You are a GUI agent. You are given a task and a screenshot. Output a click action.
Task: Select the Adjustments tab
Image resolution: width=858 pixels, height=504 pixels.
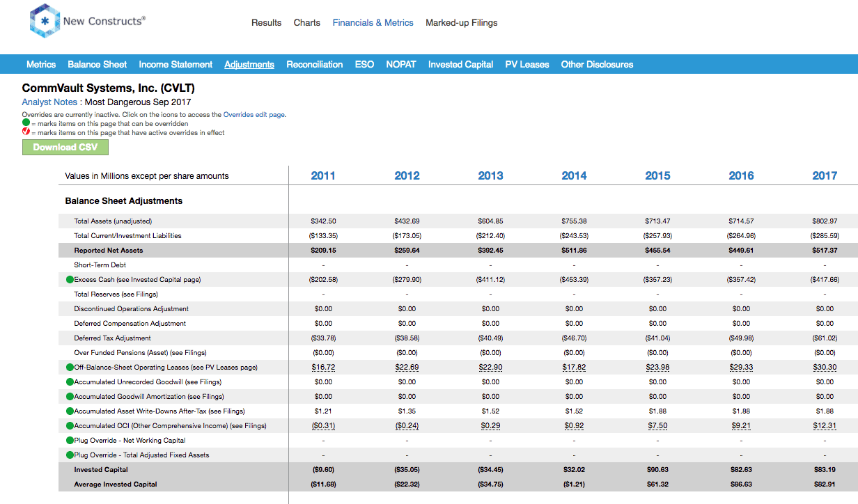pyautogui.click(x=249, y=65)
